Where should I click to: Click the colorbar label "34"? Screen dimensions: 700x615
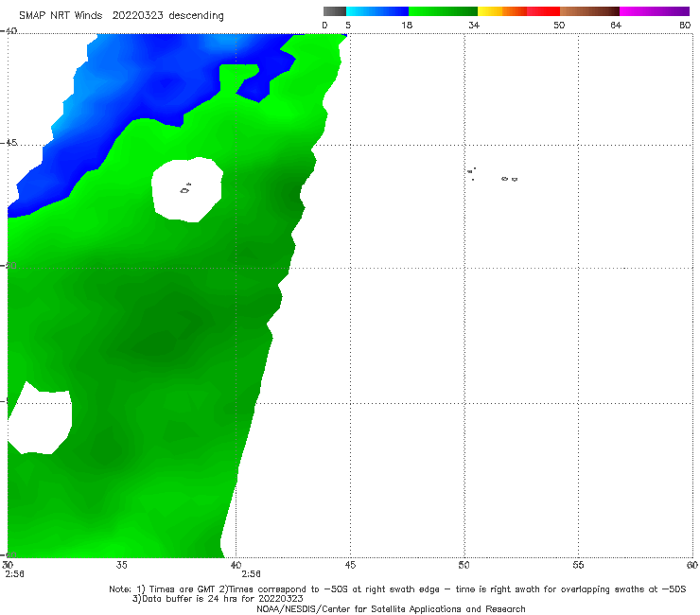coord(474,26)
